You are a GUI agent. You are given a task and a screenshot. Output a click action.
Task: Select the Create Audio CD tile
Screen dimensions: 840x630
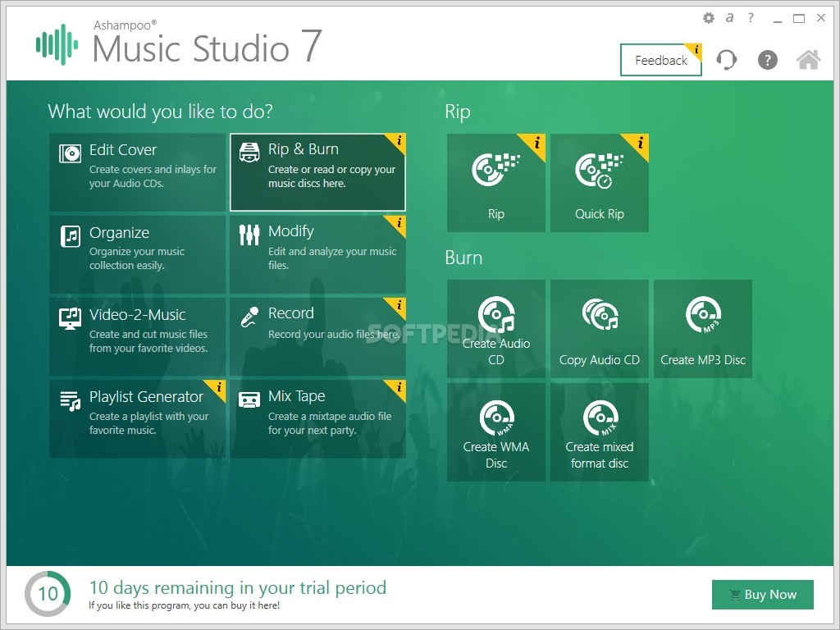[496, 329]
